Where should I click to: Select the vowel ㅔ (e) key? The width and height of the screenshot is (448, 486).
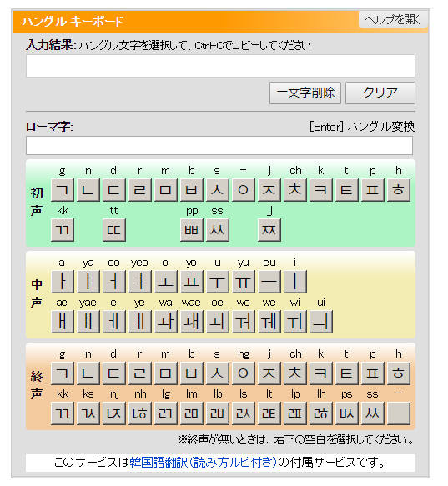click(114, 322)
